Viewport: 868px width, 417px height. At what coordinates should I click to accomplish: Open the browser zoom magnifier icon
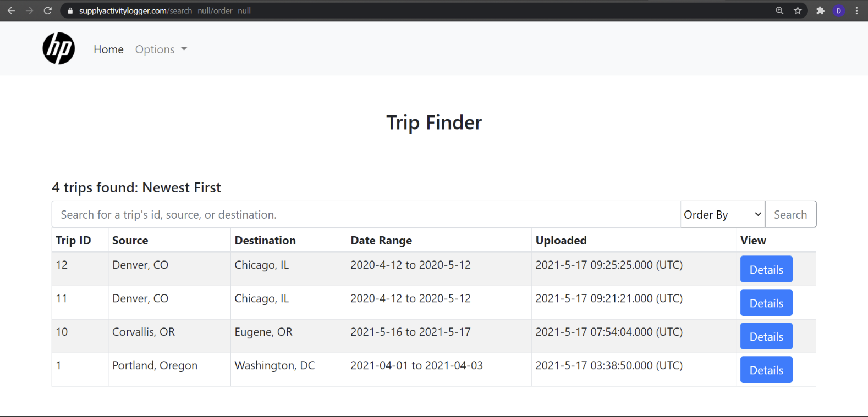point(779,10)
